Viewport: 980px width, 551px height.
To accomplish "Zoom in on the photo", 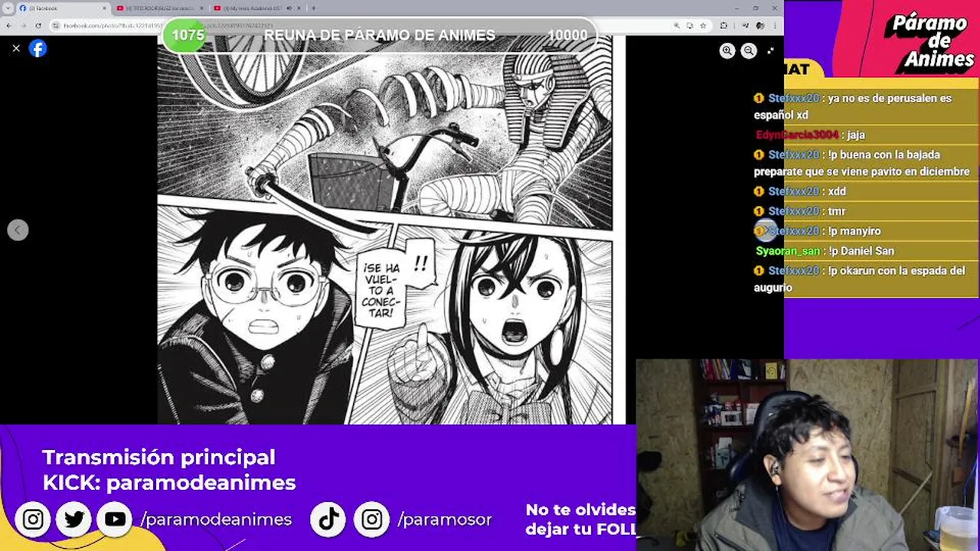I will (x=727, y=51).
